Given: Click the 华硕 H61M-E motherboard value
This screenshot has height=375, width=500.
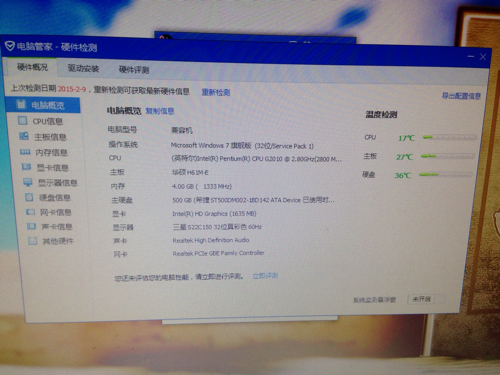Looking at the screenshot, I should [x=190, y=173].
